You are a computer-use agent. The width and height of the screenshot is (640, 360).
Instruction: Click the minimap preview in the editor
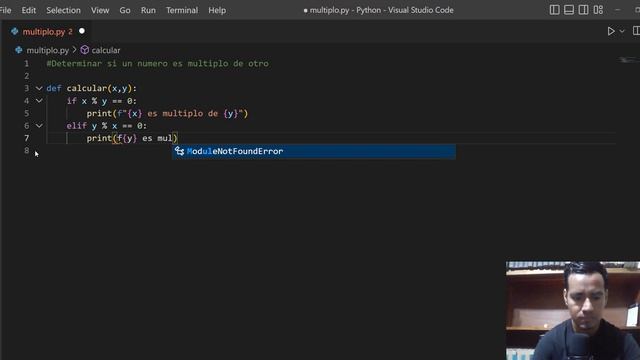pos(628,60)
